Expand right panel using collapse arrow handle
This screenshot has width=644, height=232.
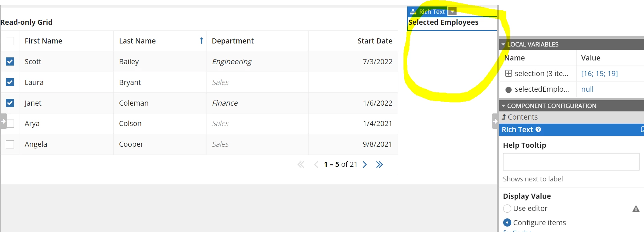(495, 121)
